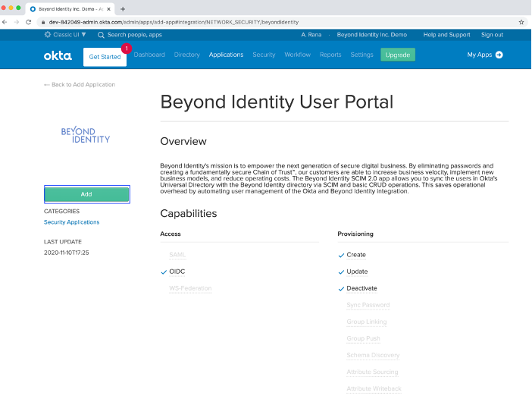Click the browser back arrow

point(6,22)
